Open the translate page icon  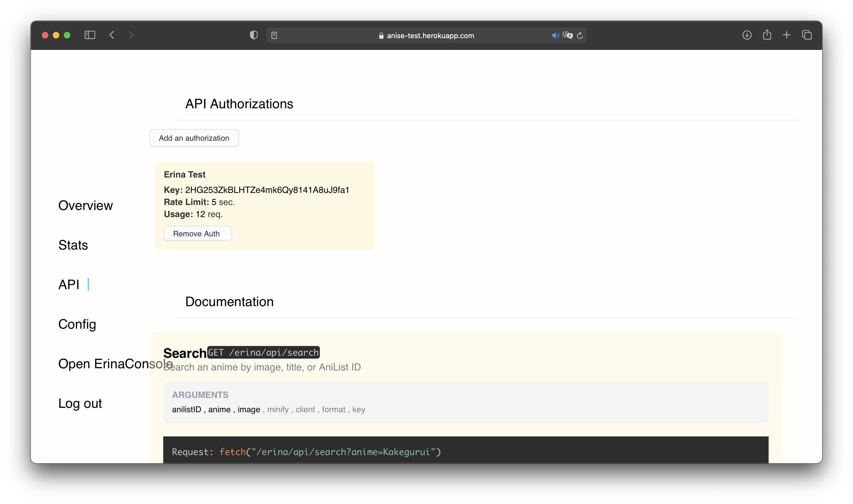tap(568, 35)
